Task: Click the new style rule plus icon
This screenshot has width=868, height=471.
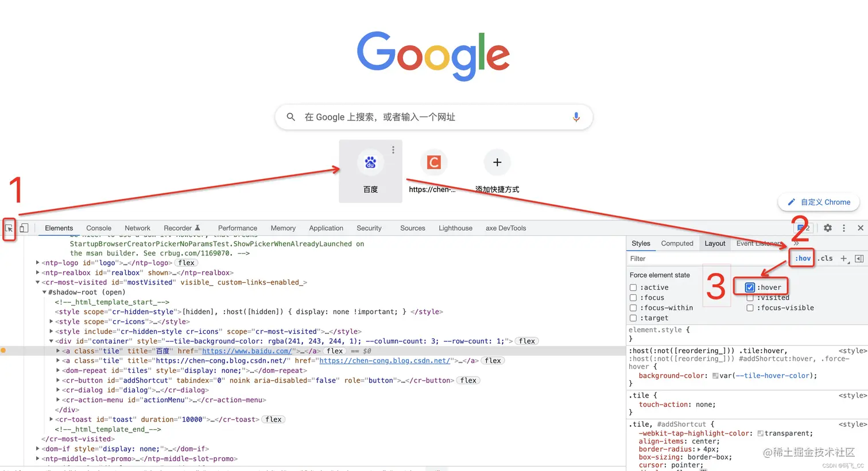Action: (844, 259)
